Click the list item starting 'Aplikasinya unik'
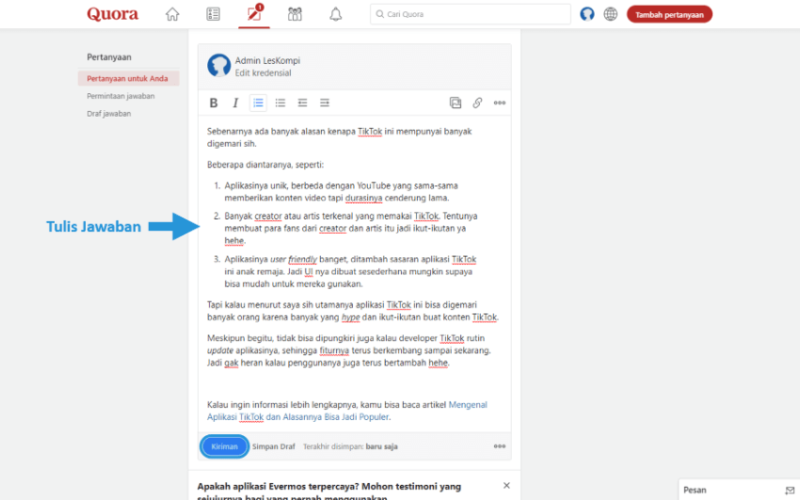The image size is (800, 500). coord(341,192)
